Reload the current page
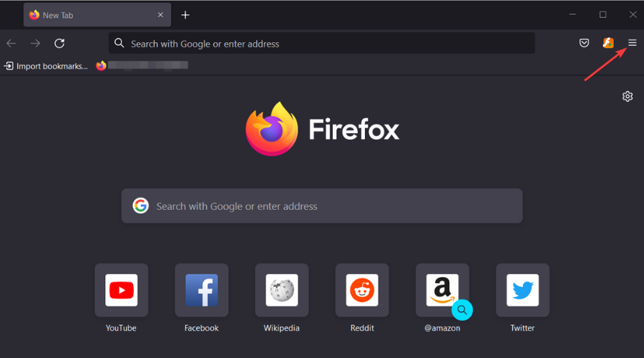This screenshot has height=358, width=644. pos(59,43)
